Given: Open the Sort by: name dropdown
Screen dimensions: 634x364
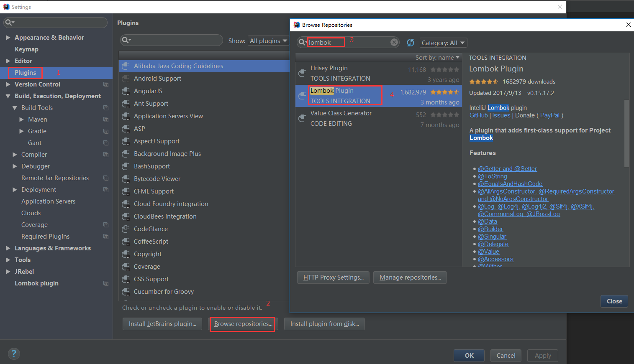Looking at the screenshot, I should coord(437,58).
